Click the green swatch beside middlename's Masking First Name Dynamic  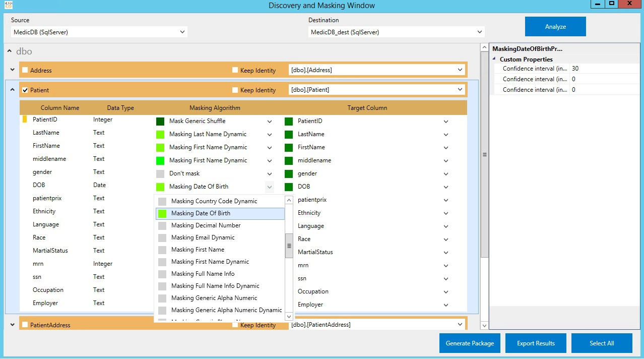coord(160,161)
